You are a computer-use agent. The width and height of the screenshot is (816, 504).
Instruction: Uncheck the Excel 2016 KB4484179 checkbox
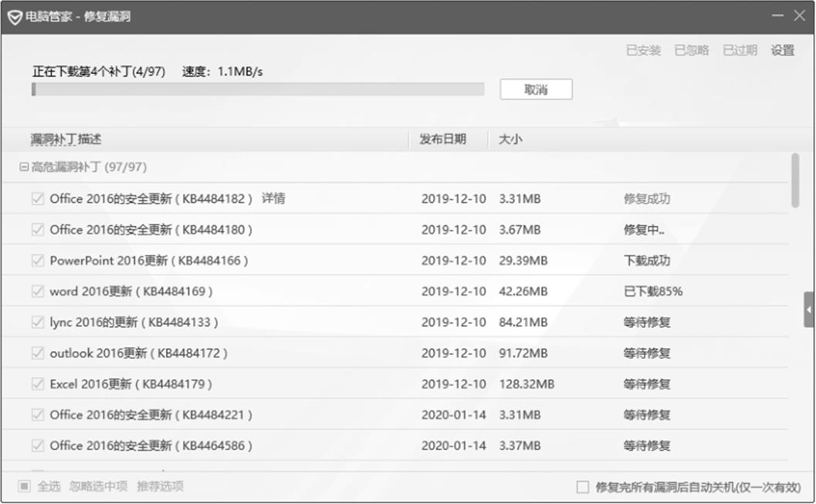point(37,384)
